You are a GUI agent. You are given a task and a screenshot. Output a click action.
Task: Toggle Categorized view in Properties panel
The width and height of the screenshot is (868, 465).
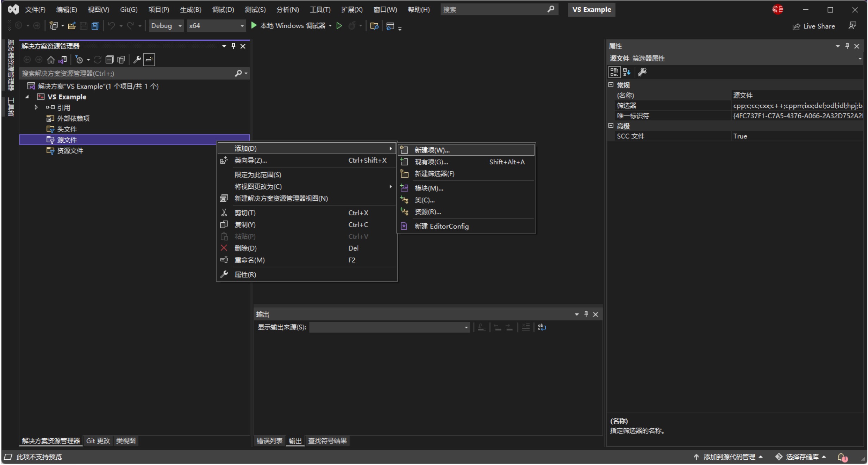pyautogui.click(x=614, y=72)
